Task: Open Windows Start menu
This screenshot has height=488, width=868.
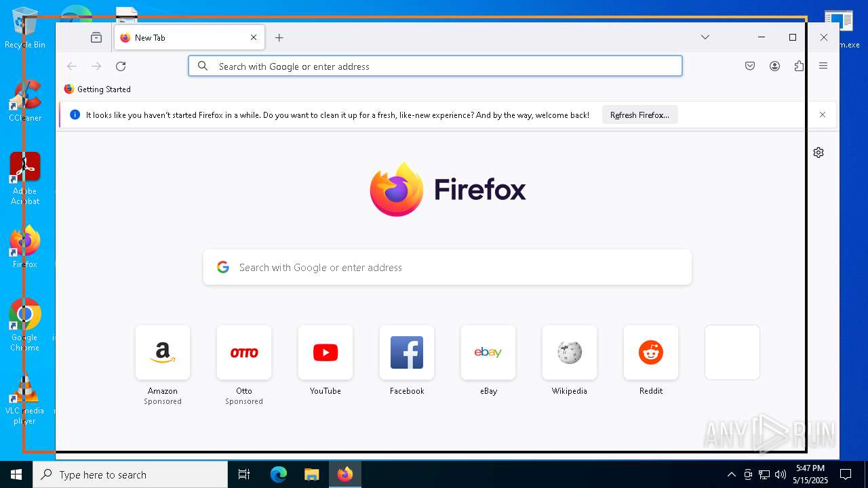Action: click(16, 474)
